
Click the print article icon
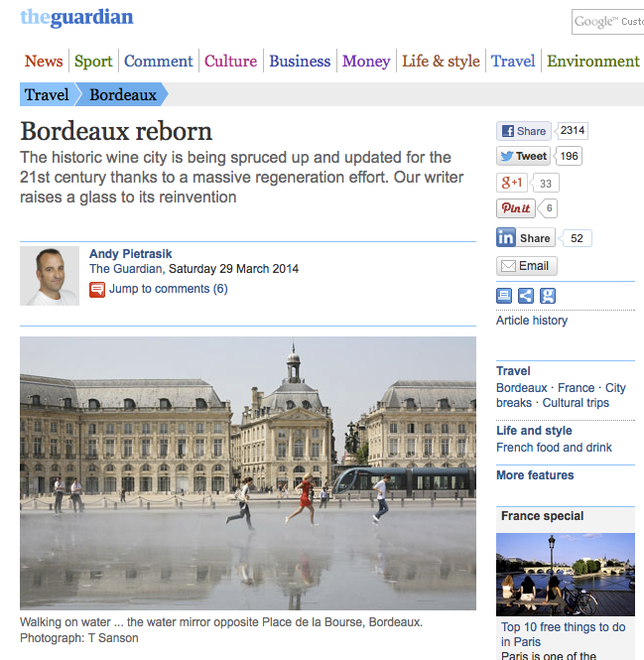click(x=504, y=296)
